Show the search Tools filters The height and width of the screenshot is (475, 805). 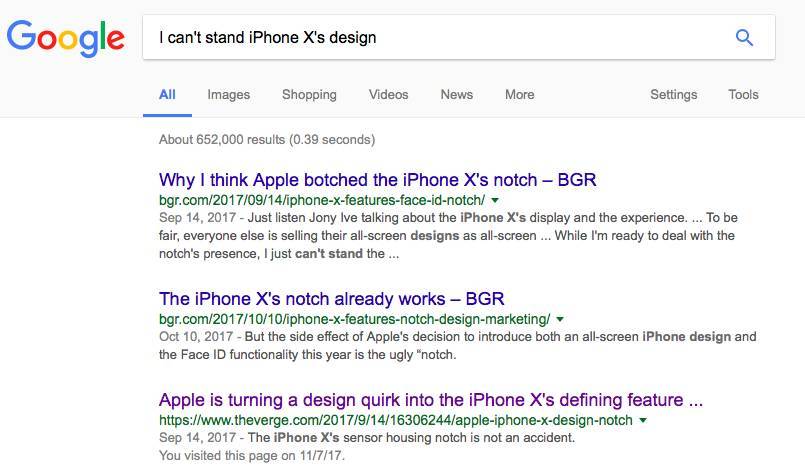743,95
